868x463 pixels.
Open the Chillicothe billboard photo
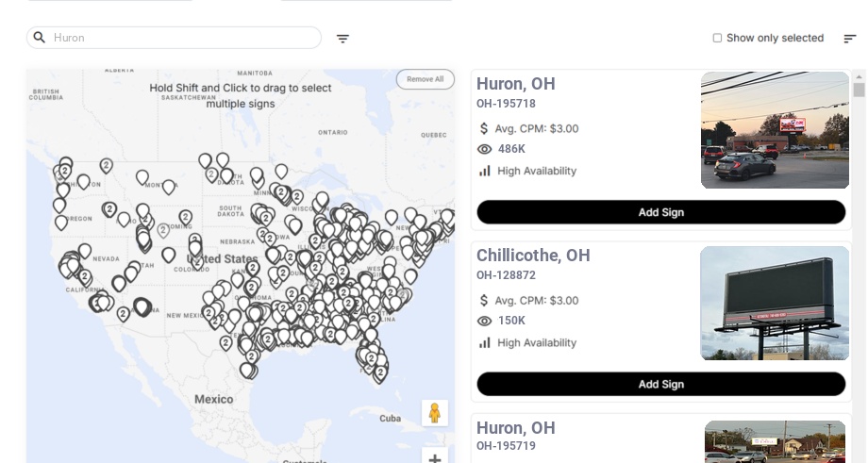775,303
